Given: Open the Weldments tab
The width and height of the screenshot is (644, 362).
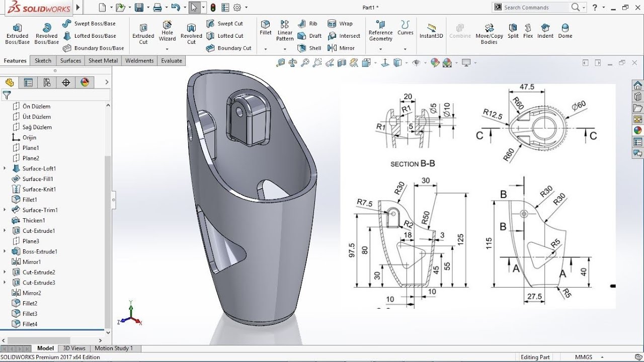Looking at the screenshot, I should tap(139, 61).
